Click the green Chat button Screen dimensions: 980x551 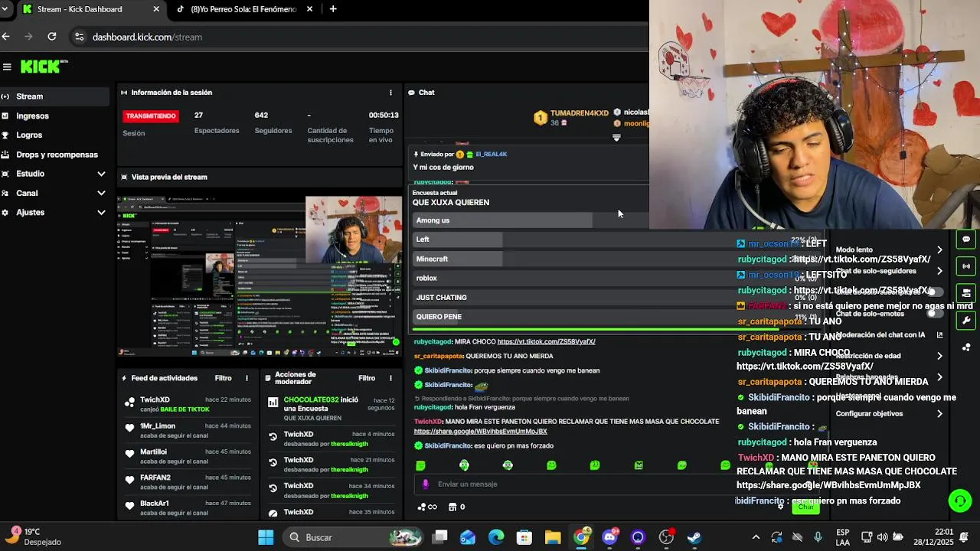pyautogui.click(x=805, y=507)
